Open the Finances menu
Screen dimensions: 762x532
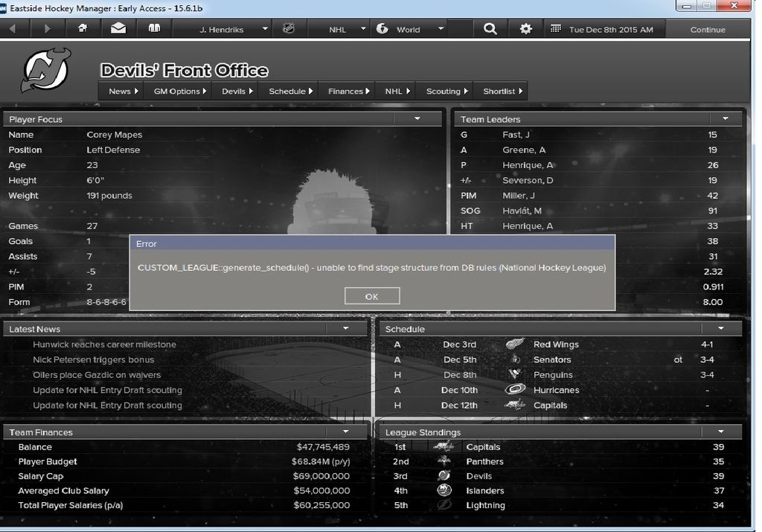347,91
